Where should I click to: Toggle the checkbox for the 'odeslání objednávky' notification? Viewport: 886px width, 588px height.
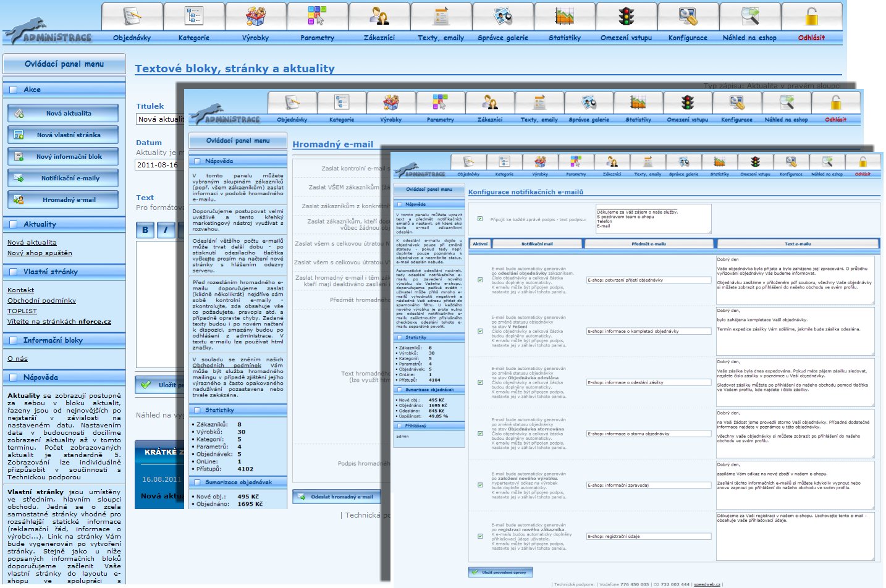[x=480, y=280]
